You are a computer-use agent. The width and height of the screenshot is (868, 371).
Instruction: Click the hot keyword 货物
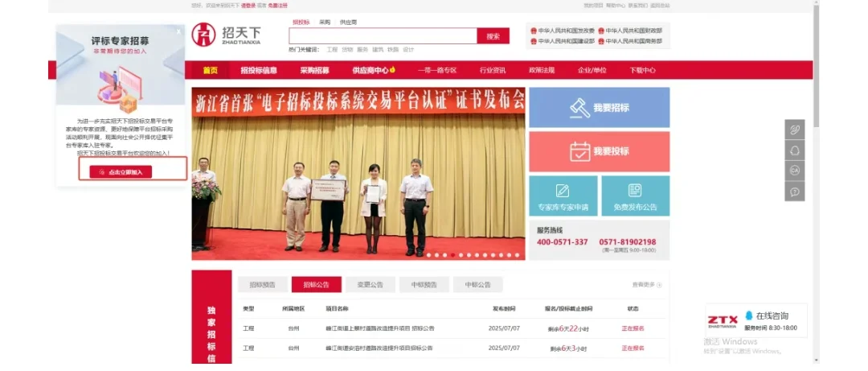(x=347, y=49)
